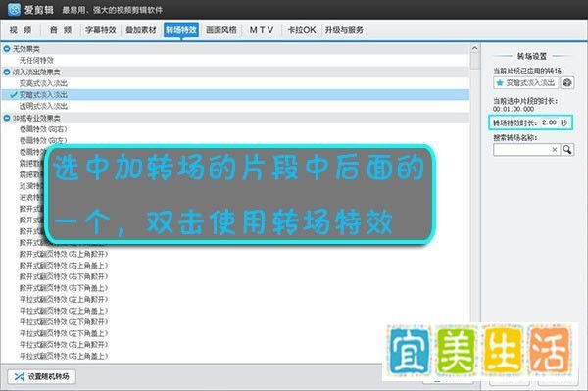Viewport: 588px width, 391px height.
Task: Click the scroll-up arrow of transition list
Action: (x=474, y=48)
